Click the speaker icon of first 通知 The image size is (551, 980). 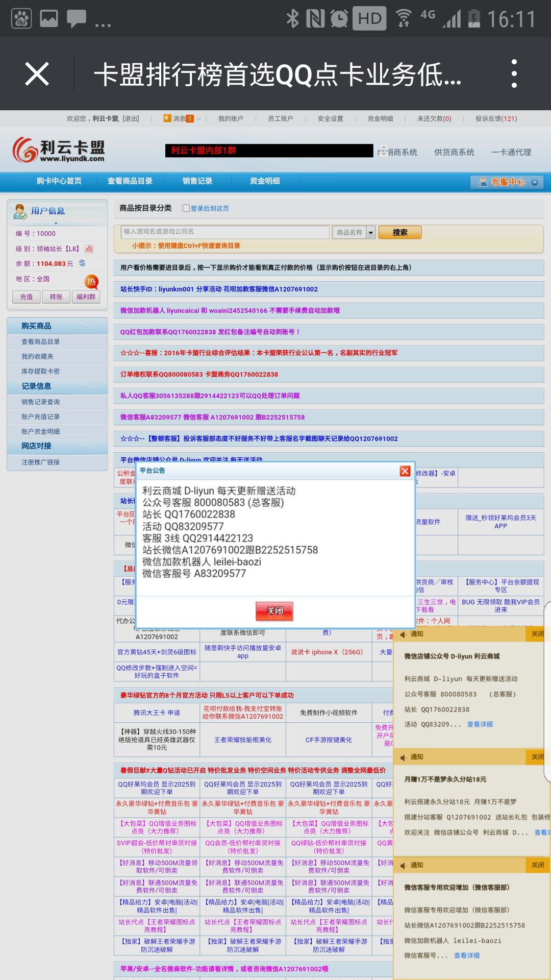[x=403, y=634]
